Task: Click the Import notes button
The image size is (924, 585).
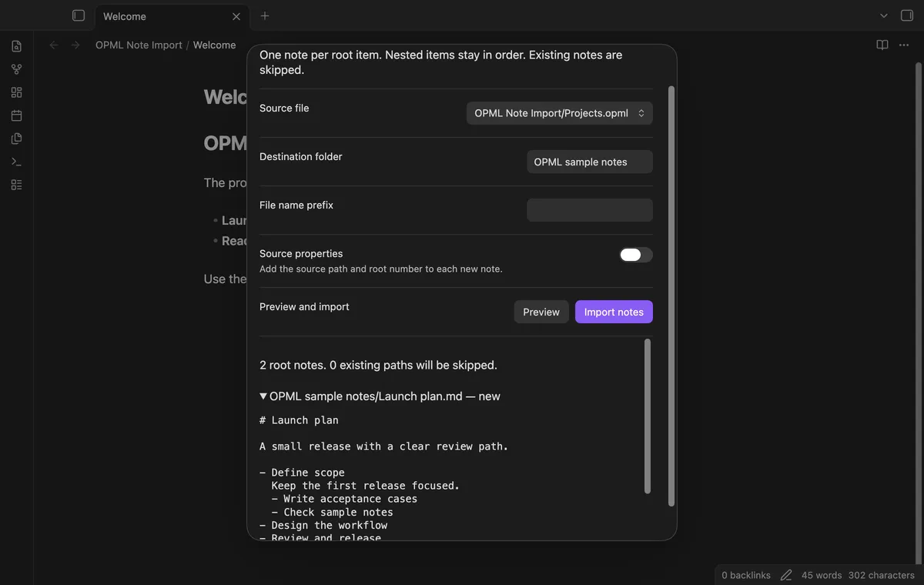Action: pyautogui.click(x=614, y=312)
